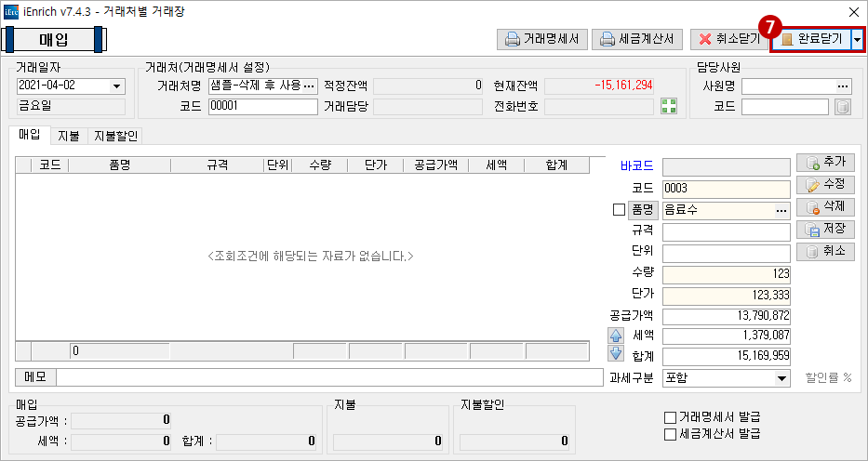Click the 합계 field 15,169,959

[727, 356]
